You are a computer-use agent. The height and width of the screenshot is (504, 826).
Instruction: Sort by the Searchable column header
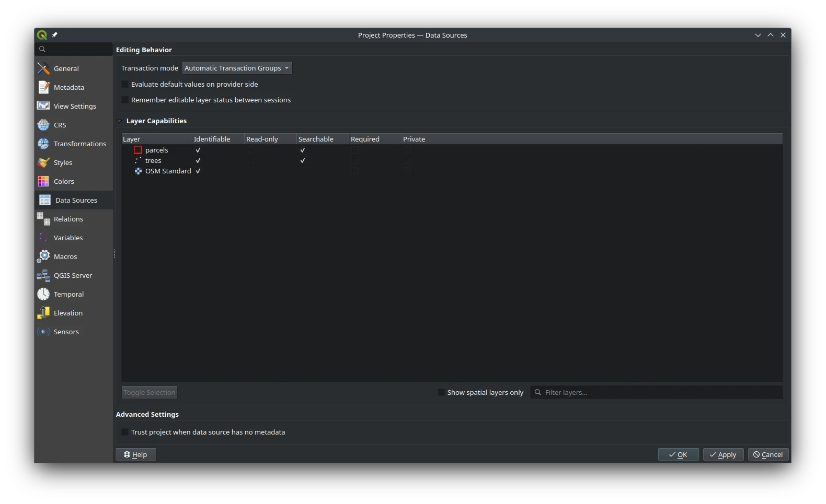(x=323, y=139)
